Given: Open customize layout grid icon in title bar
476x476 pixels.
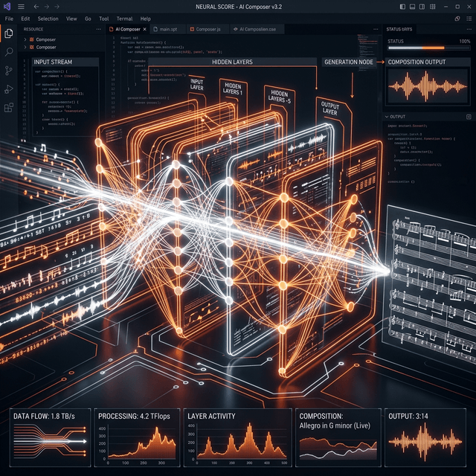Looking at the screenshot, I should (433, 7).
